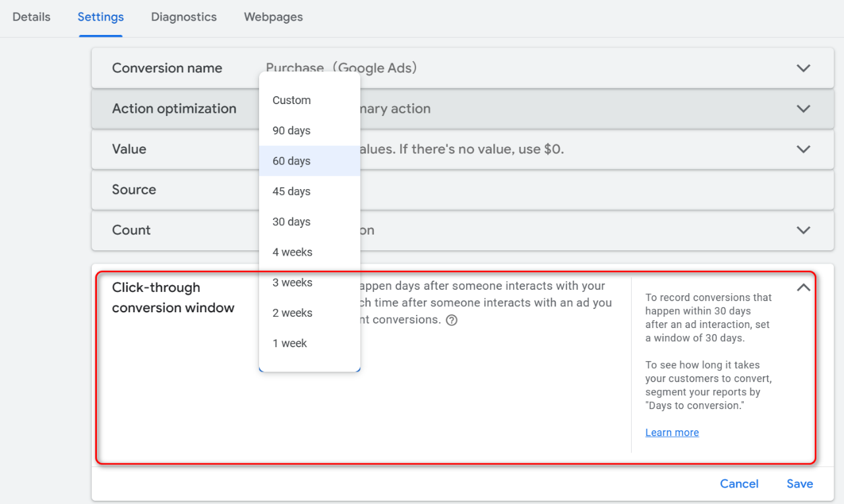Open the Learn more link
This screenshot has width=844, height=504.
pyautogui.click(x=672, y=432)
